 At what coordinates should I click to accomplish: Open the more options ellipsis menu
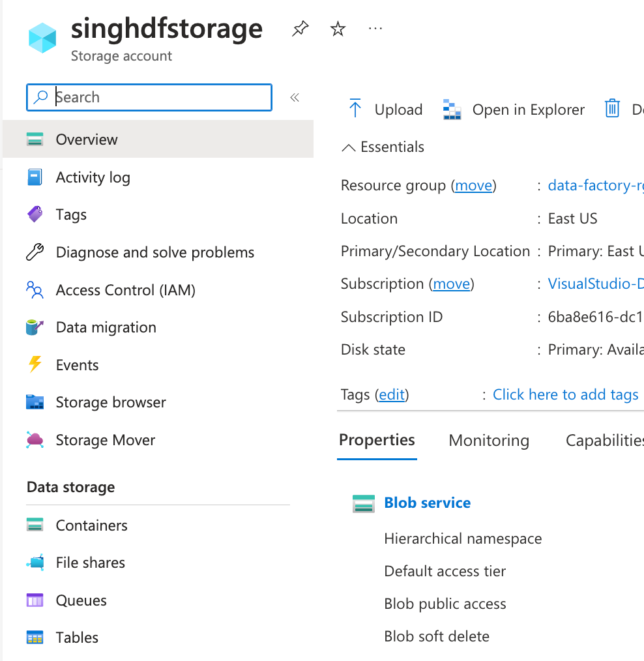pos(375,28)
